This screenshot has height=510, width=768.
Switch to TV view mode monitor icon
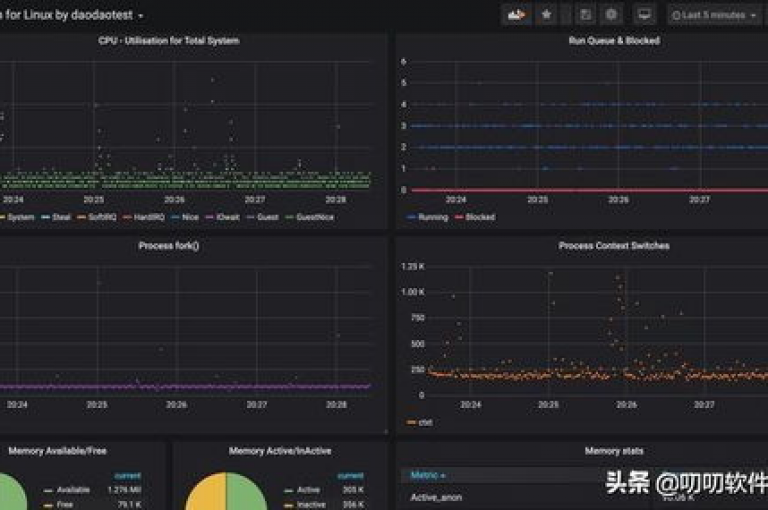coord(645,15)
